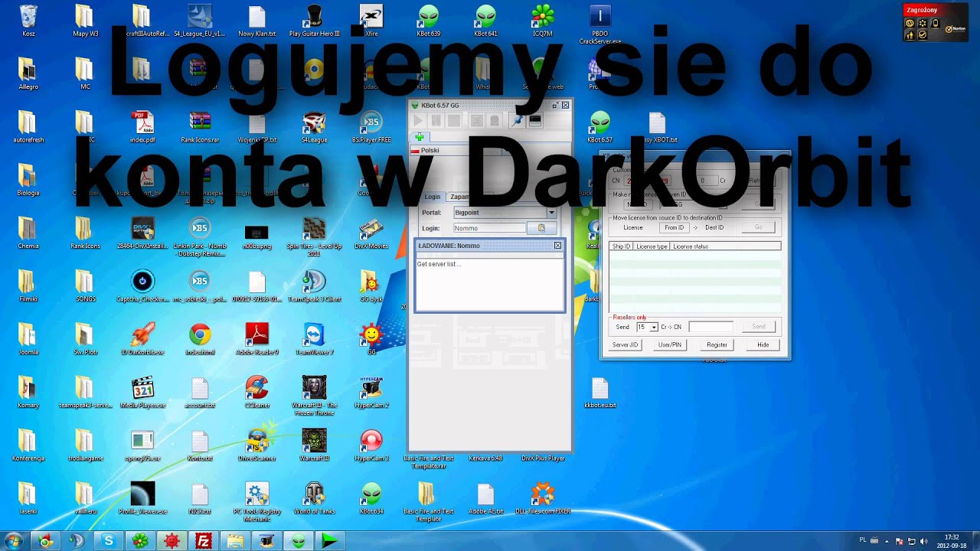Switch to the Login tab in KBot
Image resolution: width=980 pixels, height=551 pixels.
coord(433,197)
